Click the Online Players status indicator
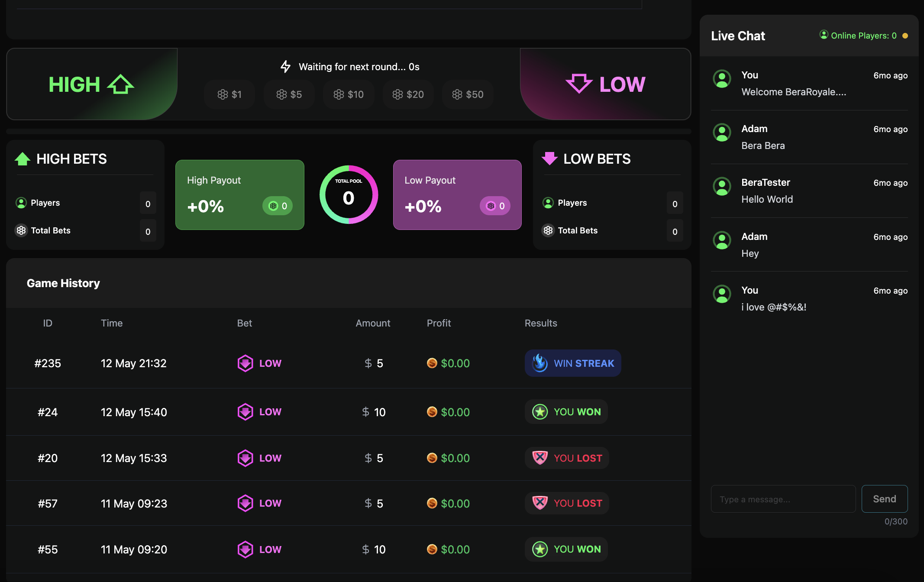Image resolution: width=924 pixels, height=582 pixels. pyautogui.click(x=905, y=36)
